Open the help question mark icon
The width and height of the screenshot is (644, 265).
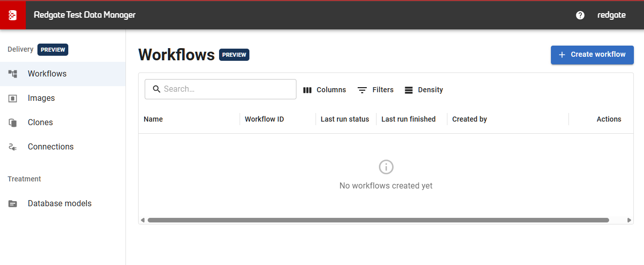[580, 15]
